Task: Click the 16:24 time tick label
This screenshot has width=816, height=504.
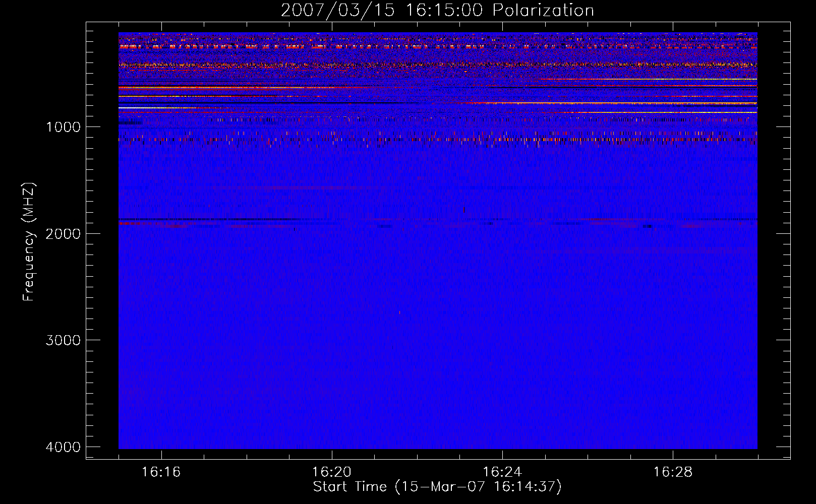Action: click(x=502, y=472)
